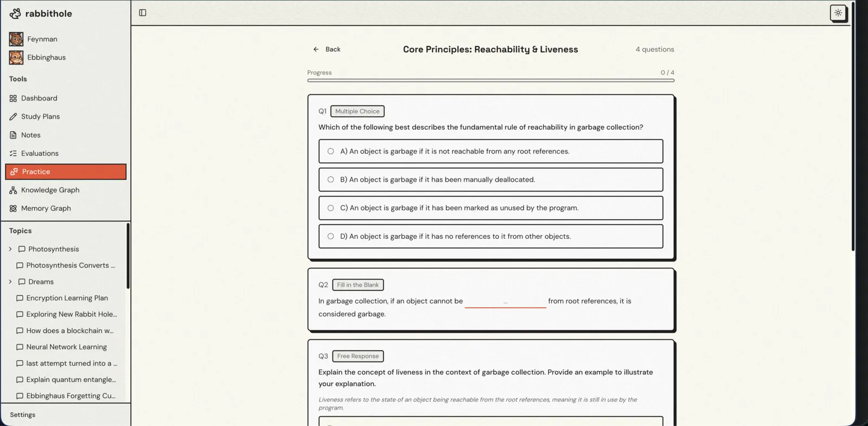Click chat icon beside How does a blockchain
The image size is (868, 426).
point(20,330)
